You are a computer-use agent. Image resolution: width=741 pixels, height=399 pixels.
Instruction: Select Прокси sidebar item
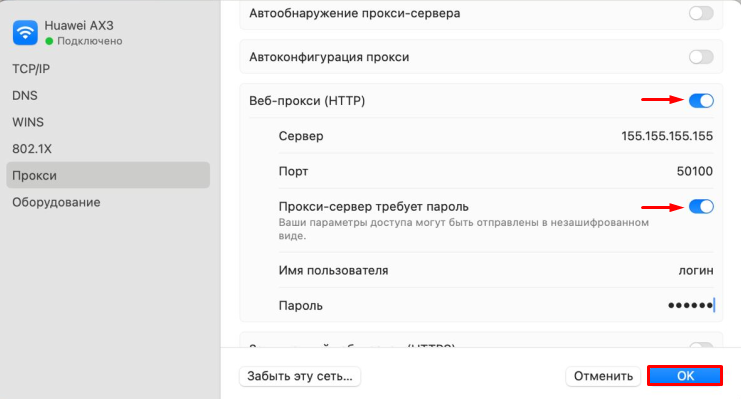click(108, 175)
